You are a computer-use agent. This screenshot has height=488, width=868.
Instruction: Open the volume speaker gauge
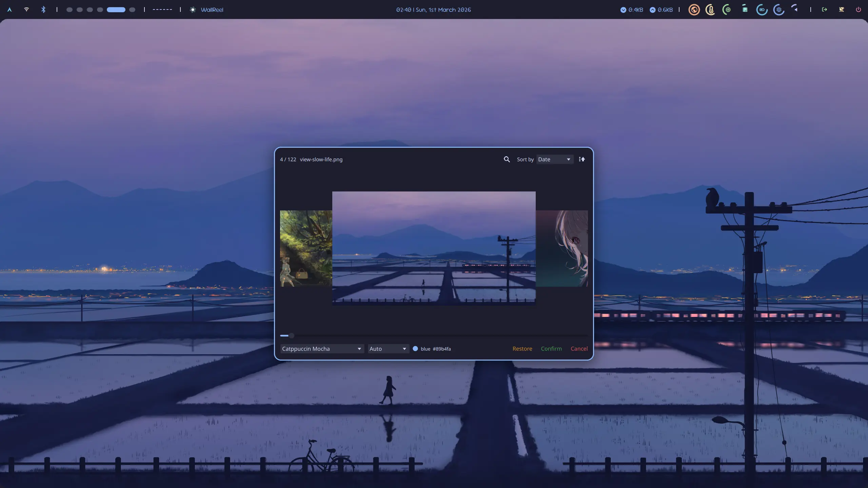(x=795, y=9)
